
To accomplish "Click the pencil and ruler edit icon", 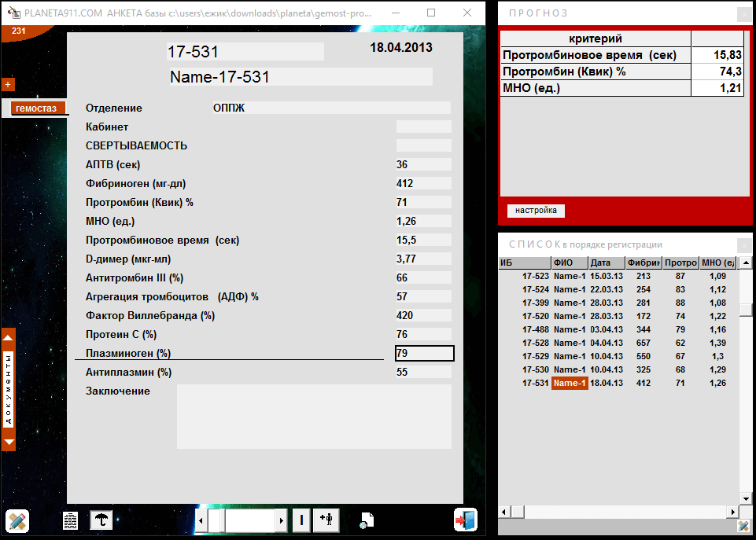I will (17, 520).
